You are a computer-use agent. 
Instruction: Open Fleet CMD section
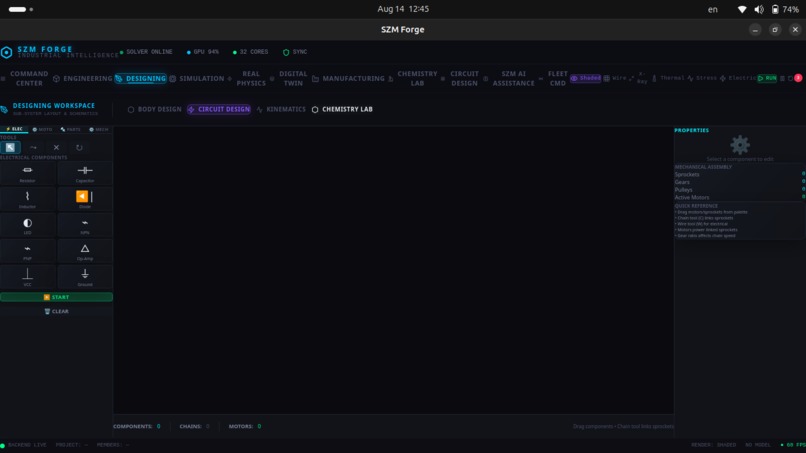[x=554, y=79]
